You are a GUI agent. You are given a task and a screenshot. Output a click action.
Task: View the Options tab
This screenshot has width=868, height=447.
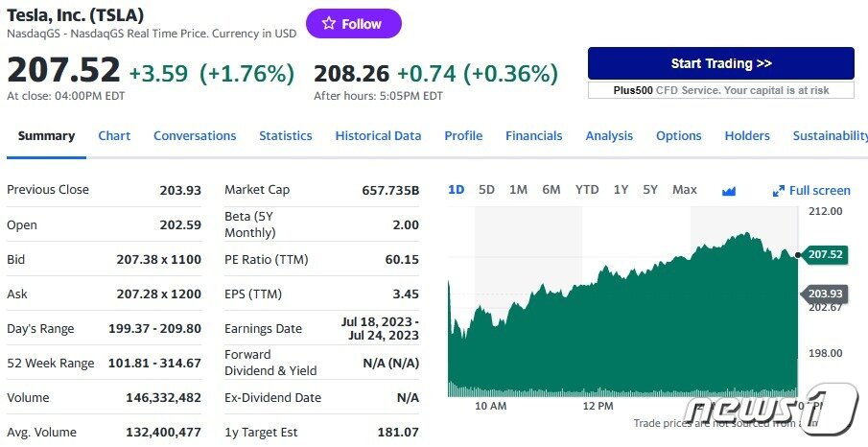tap(679, 135)
